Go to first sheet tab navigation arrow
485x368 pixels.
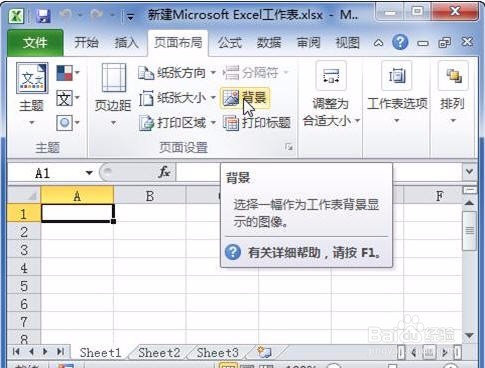[16, 351]
